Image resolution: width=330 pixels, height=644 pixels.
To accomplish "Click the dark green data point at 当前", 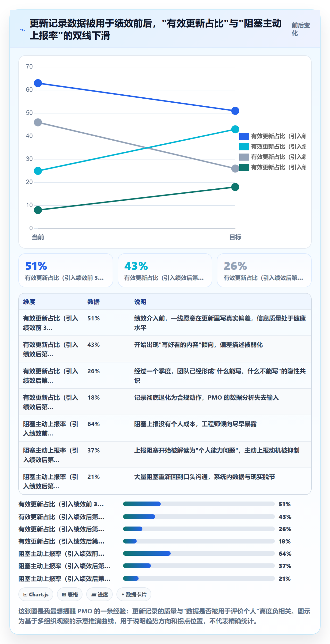I will [x=38, y=210].
